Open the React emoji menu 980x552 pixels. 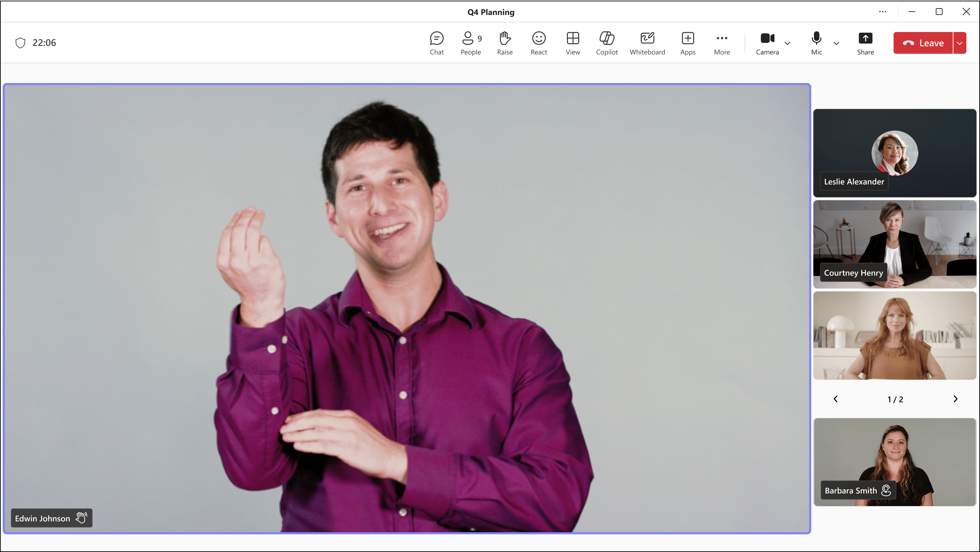point(538,43)
